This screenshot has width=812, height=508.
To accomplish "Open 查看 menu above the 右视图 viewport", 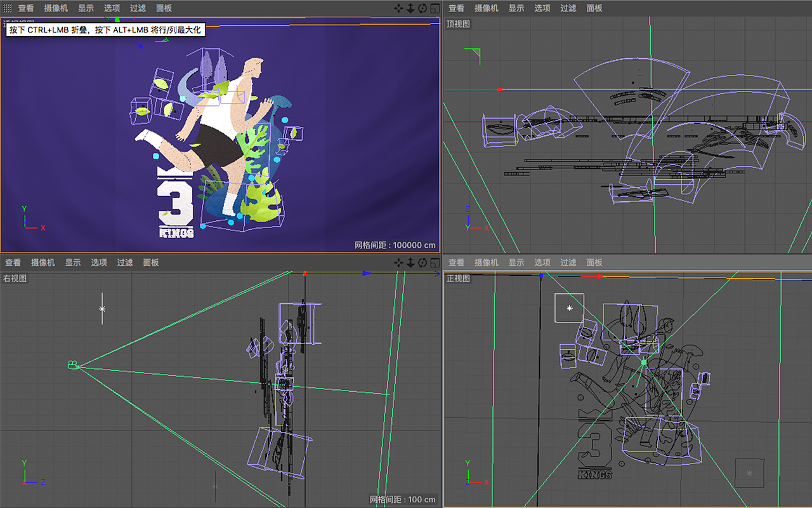I will click(13, 262).
